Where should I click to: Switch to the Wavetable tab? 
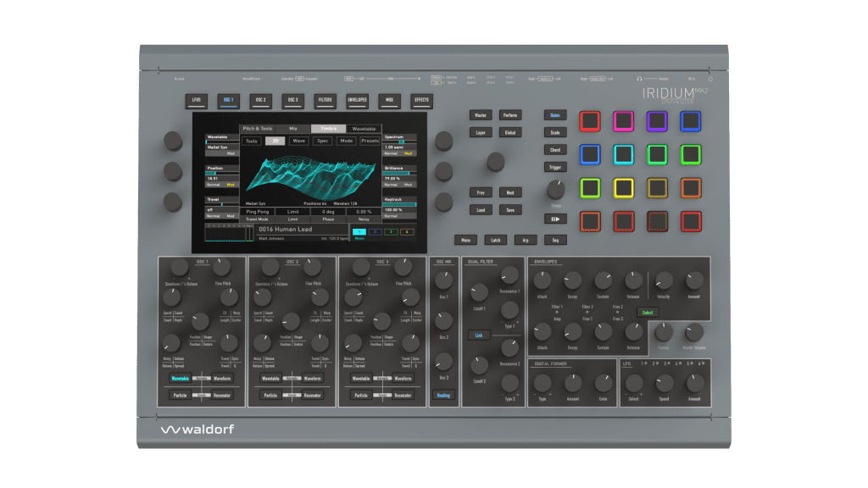pyautogui.click(x=364, y=129)
